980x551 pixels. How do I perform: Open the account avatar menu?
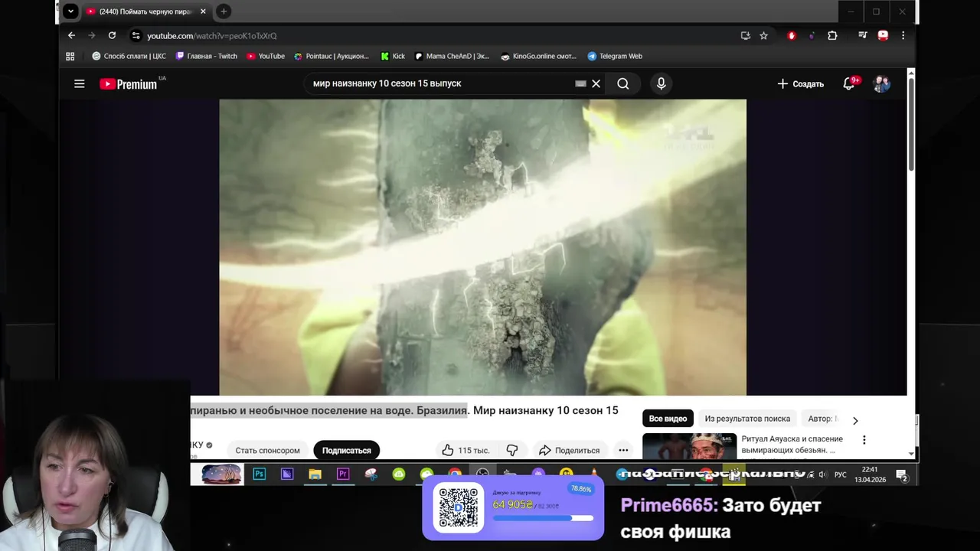click(882, 84)
